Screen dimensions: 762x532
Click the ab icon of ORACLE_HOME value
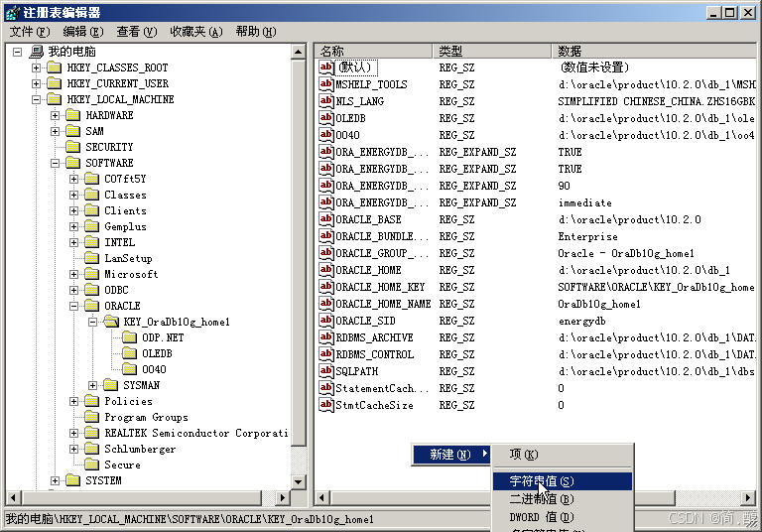[326, 269]
